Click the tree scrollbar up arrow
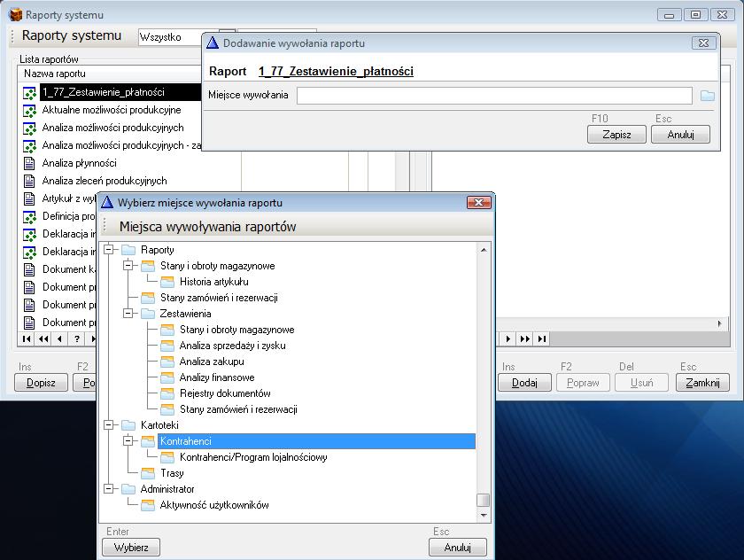Viewport: 744px width, 560px height. pos(484,251)
